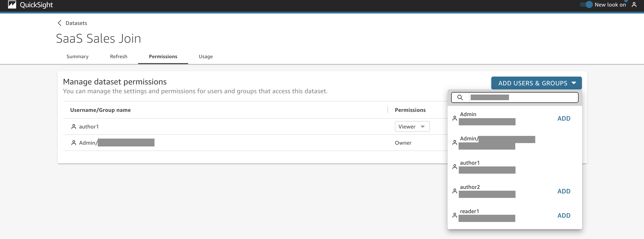Image resolution: width=644 pixels, height=239 pixels.
Task: Focus the user search input field
Action: click(x=524, y=97)
